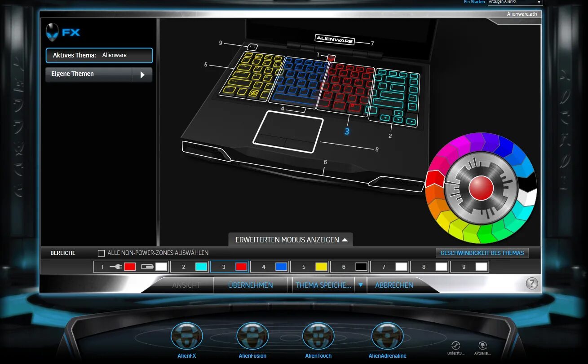588x364 pixels.
Task: Click the Alienware.ath file name label
Action: [x=522, y=14]
